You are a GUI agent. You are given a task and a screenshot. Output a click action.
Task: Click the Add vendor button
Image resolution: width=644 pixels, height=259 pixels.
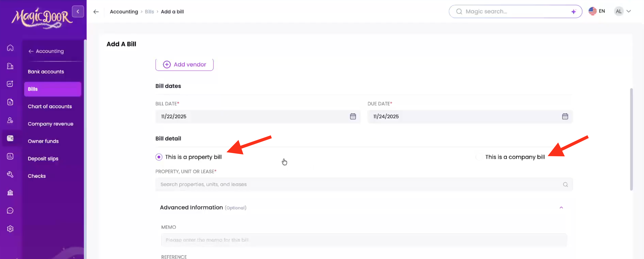[x=184, y=64]
